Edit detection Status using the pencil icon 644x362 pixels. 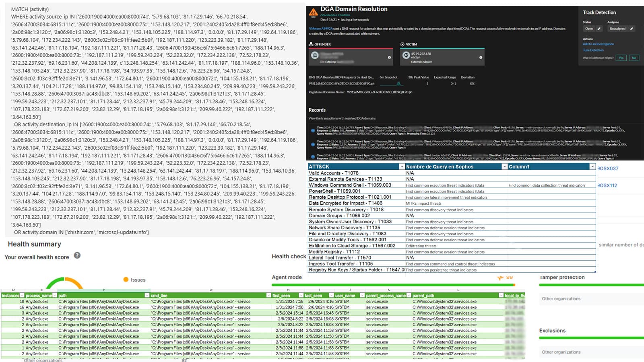click(599, 29)
